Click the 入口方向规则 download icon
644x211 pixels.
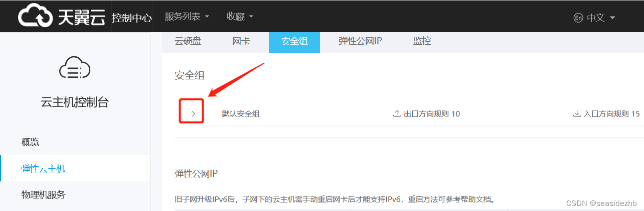[577, 114]
